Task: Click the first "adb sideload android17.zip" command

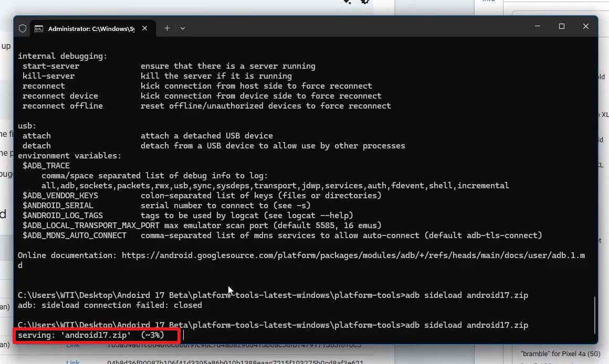Action: pyautogui.click(x=467, y=295)
